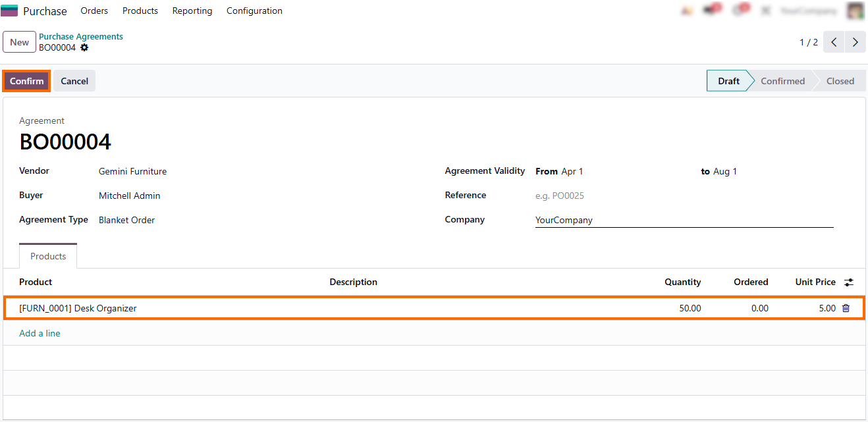Open the activities clock icon in the top bar
This screenshot has width=868, height=422.
point(739,11)
